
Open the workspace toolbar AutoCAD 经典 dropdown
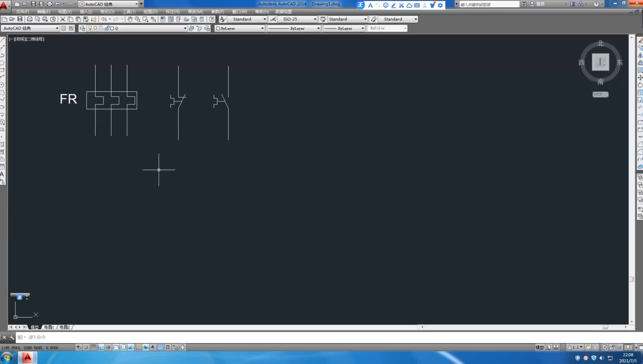(57, 28)
